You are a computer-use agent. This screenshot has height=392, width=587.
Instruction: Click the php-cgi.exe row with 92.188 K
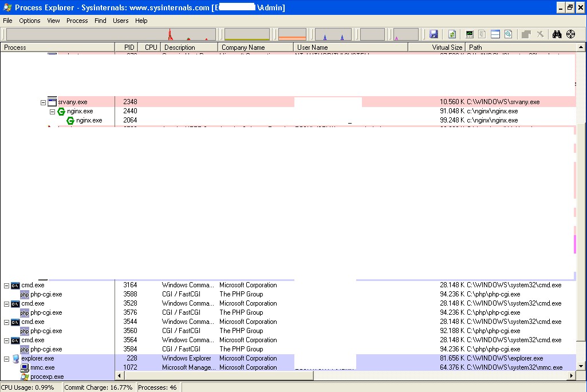tap(288, 331)
